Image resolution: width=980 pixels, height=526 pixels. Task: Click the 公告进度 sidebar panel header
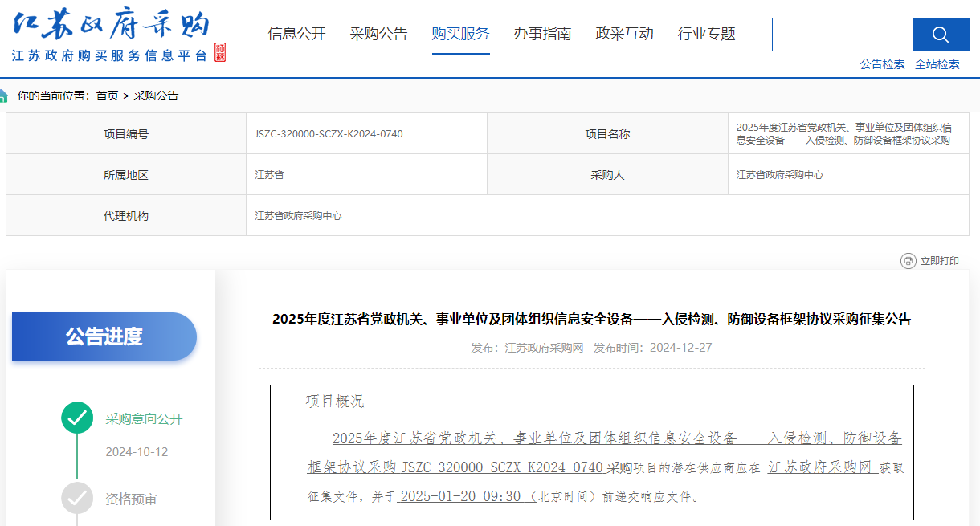coord(104,337)
